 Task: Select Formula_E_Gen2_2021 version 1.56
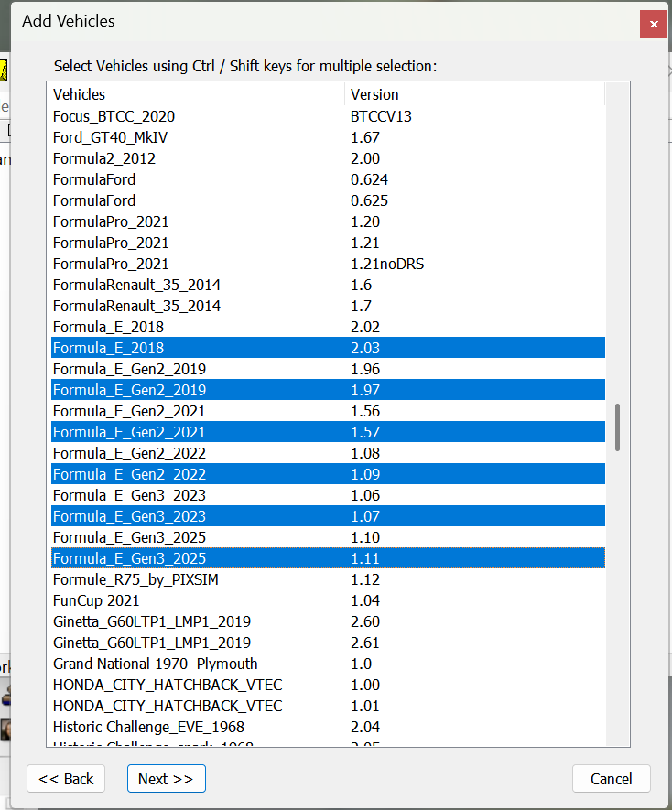click(329, 411)
